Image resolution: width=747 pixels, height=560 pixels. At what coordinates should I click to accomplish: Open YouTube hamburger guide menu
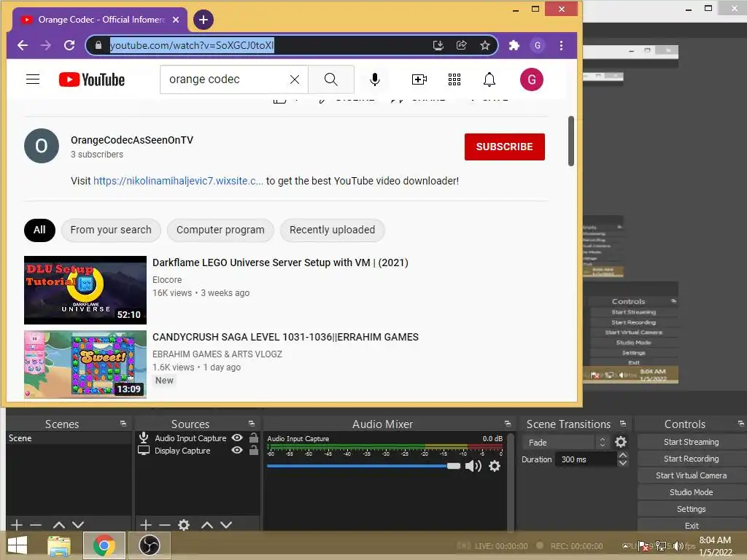point(33,79)
